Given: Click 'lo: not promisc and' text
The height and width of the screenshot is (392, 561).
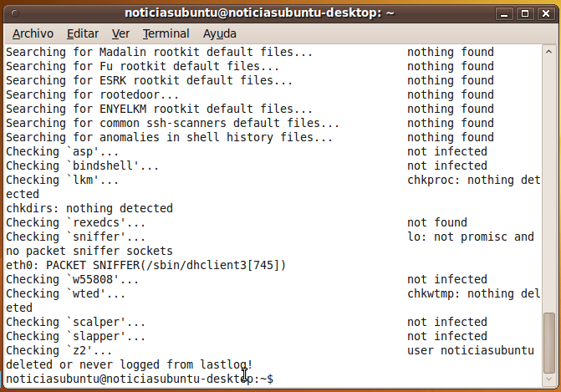Looking at the screenshot, I should tap(471, 237).
